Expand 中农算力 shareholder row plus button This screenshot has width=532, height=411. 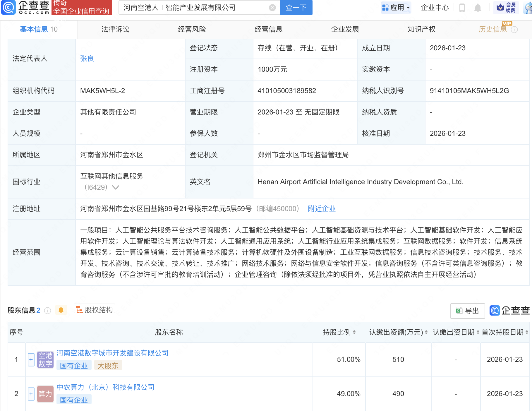31,394
